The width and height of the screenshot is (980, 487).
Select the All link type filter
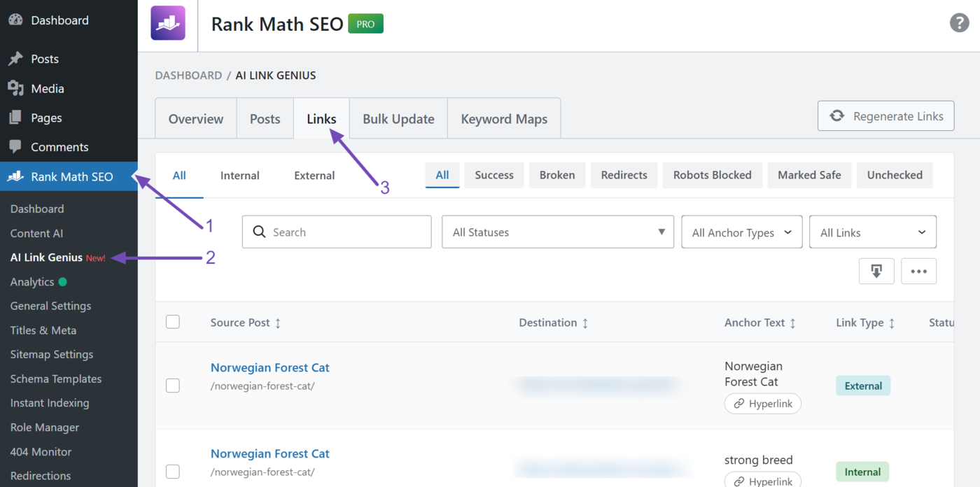[179, 175]
